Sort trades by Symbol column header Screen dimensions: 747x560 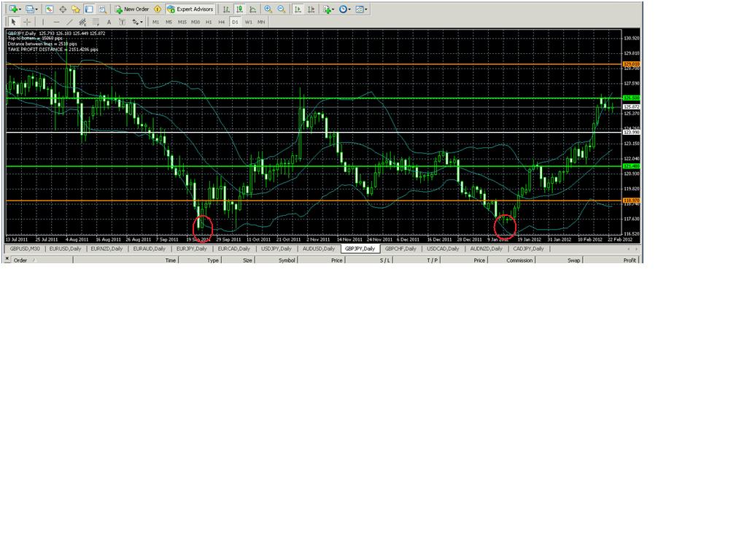(276, 260)
